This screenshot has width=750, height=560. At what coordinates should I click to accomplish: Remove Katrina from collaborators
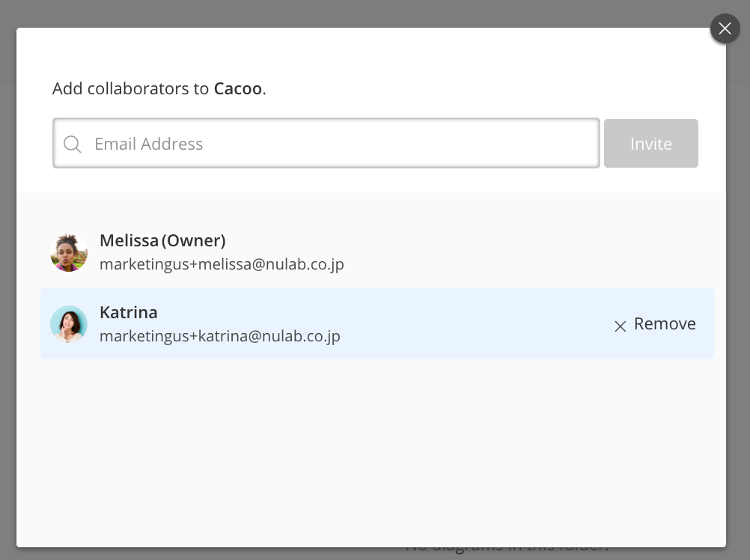click(x=655, y=324)
